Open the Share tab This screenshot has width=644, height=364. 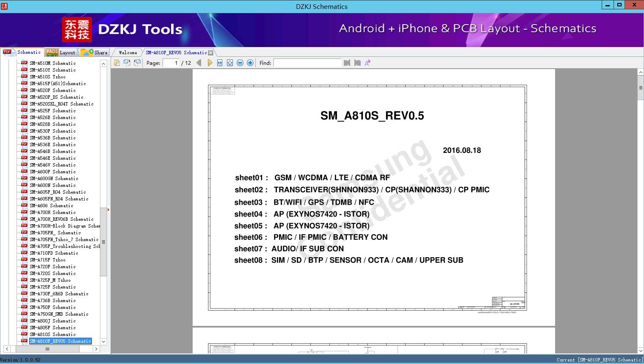(x=94, y=53)
